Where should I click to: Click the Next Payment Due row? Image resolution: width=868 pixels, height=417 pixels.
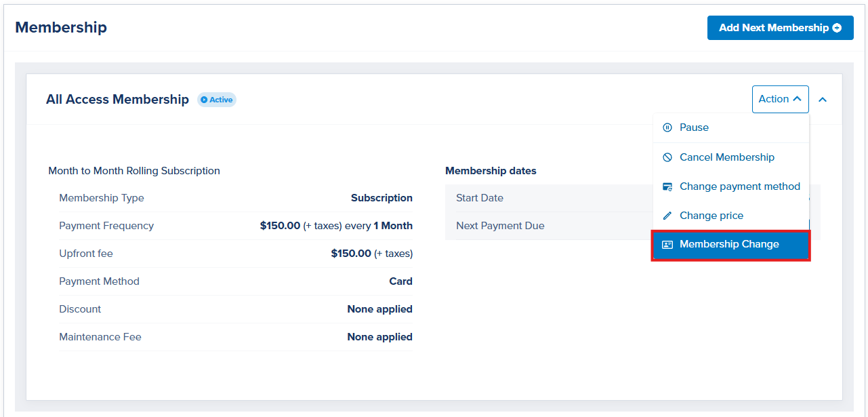coord(549,226)
